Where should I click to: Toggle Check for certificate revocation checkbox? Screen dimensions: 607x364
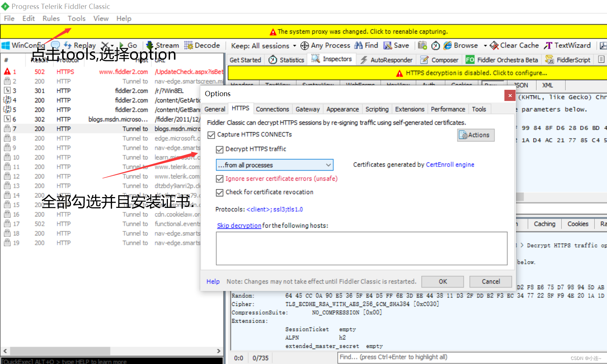click(x=219, y=193)
